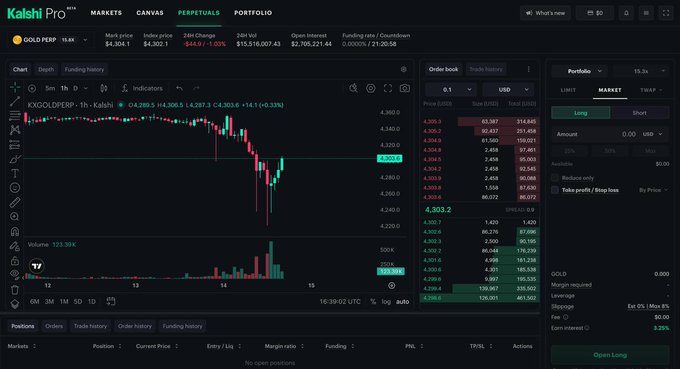Select the LIMIT order tab

point(568,90)
